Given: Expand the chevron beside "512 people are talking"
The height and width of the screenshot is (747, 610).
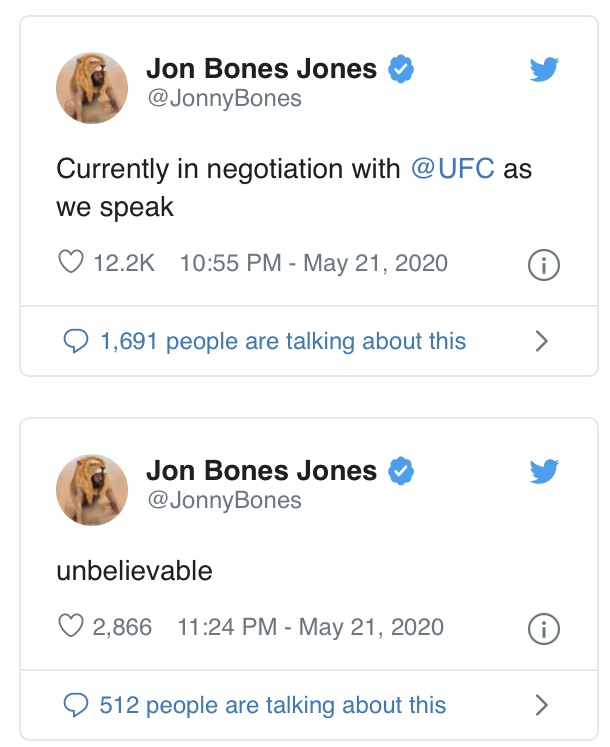Looking at the screenshot, I should (542, 705).
